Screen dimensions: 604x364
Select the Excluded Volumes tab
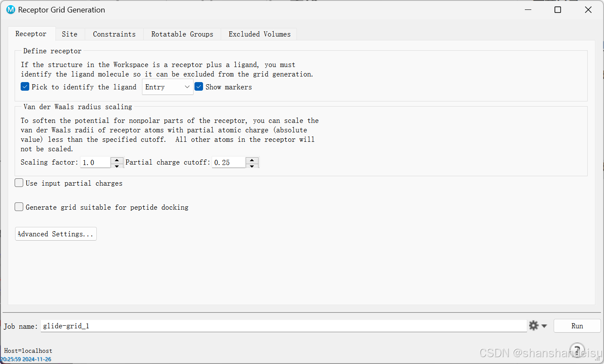point(259,34)
